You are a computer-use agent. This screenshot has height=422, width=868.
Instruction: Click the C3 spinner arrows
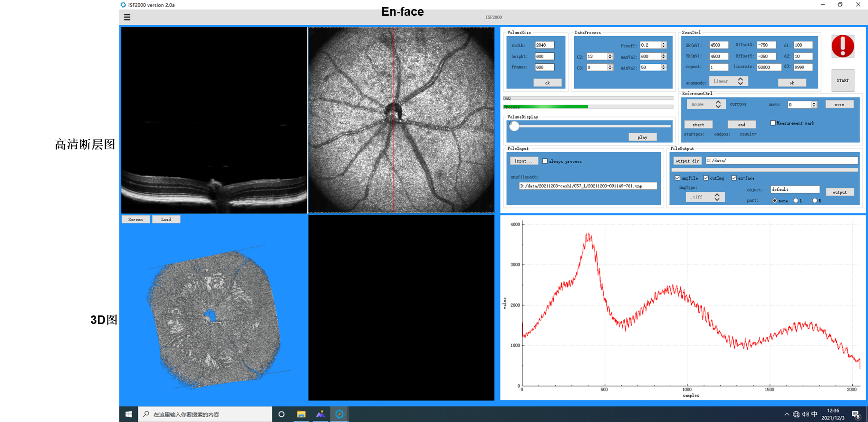click(610, 68)
